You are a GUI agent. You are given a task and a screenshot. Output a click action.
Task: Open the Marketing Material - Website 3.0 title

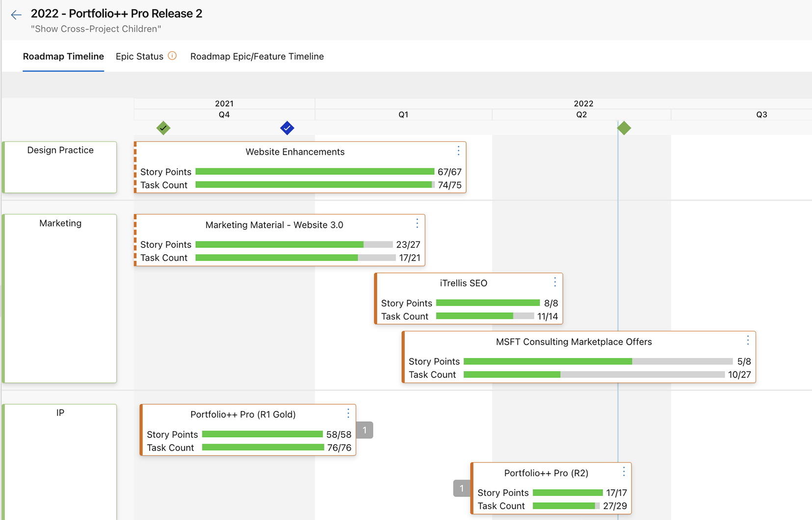tap(274, 225)
